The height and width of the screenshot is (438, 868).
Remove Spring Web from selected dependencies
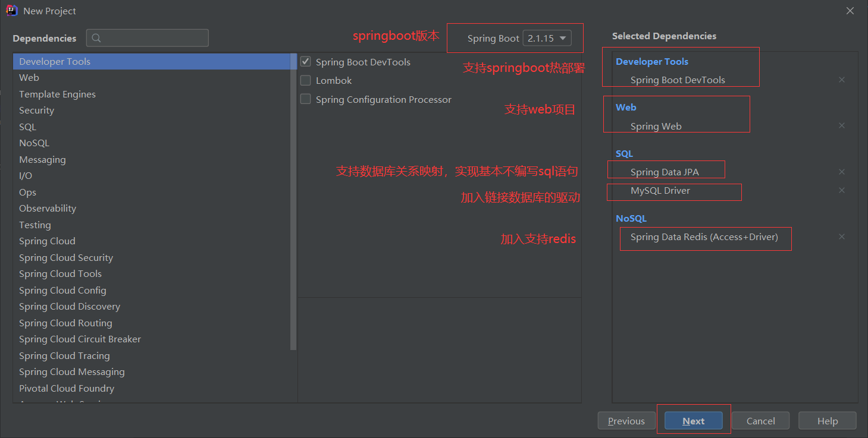tap(842, 125)
